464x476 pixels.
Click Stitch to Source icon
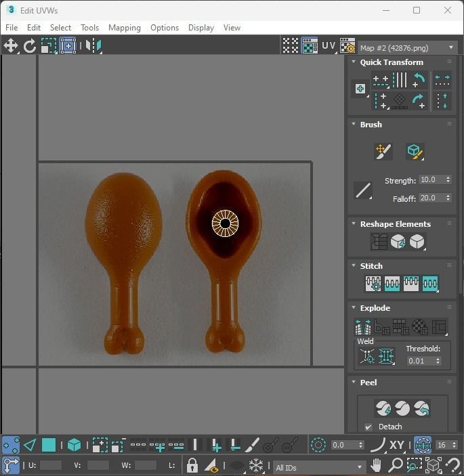pyautogui.click(x=411, y=284)
